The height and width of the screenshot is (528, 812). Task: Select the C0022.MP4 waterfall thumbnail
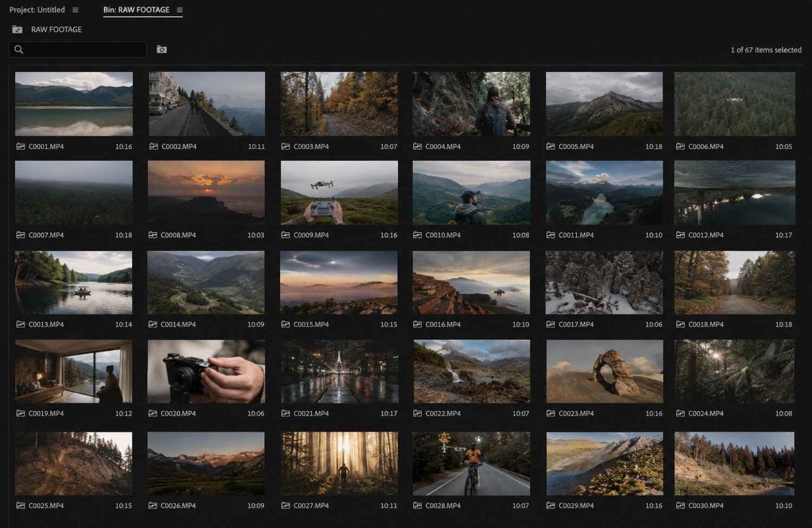(x=472, y=371)
